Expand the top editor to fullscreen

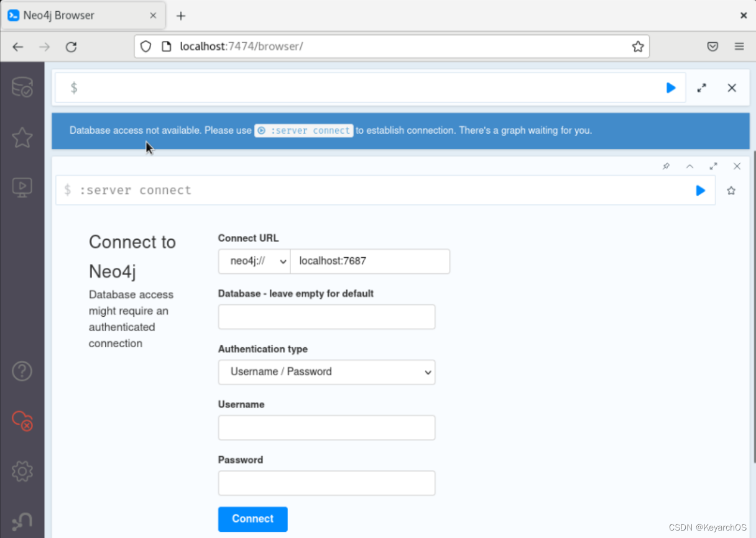coord(702,88)
